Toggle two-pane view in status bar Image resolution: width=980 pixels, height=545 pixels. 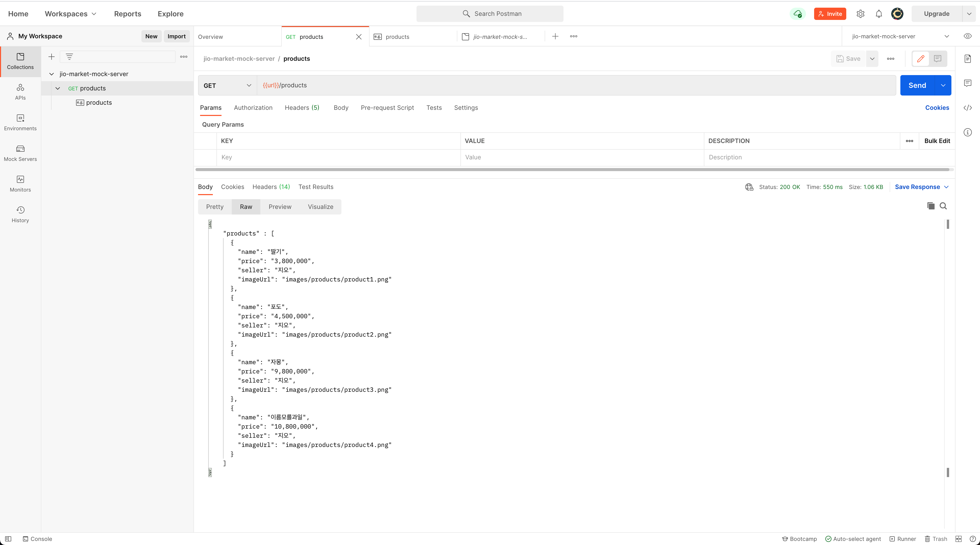pos(958,539)
